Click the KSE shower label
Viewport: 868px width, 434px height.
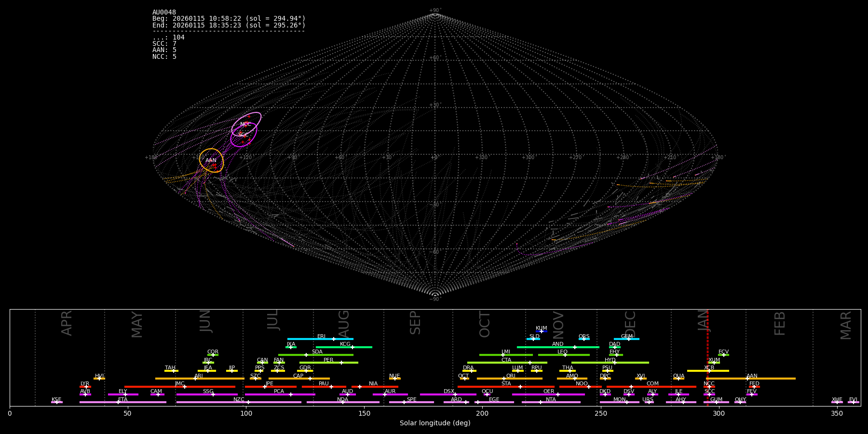point(56,400)
